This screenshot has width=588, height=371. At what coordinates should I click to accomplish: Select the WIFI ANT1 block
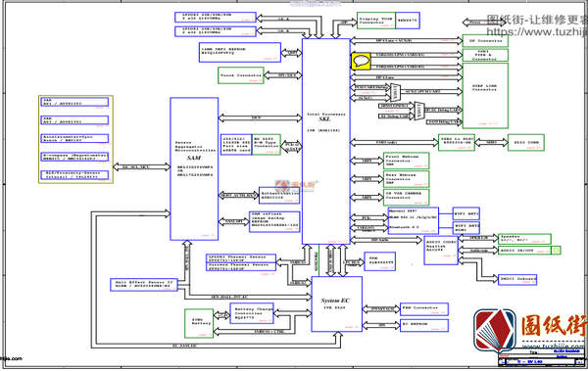[x=465, y=214]
